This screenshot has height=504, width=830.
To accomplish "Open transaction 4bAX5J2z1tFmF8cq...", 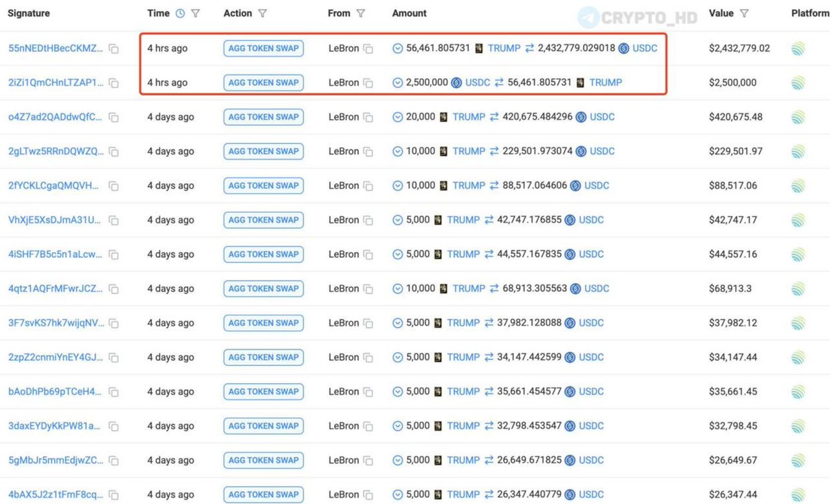I will [x=56, y=494].
